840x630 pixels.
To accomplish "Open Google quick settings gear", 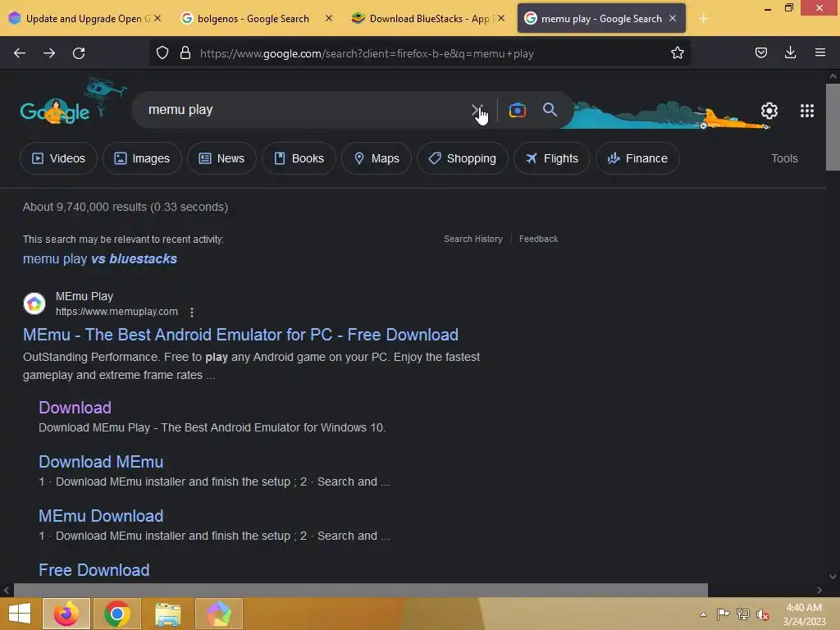I will pyautogui.click(x=769, y=111).
